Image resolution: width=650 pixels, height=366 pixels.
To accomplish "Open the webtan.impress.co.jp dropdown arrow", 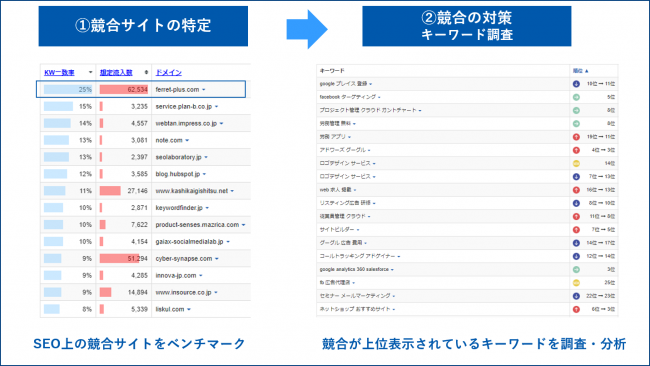I will (x=221, y=124).
